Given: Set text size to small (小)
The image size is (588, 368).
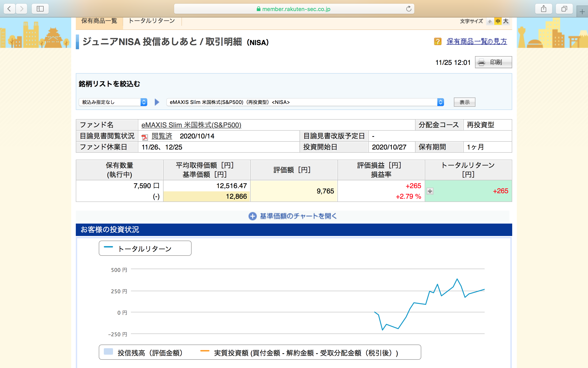Looking at the screenshot, I should [490, 21].
